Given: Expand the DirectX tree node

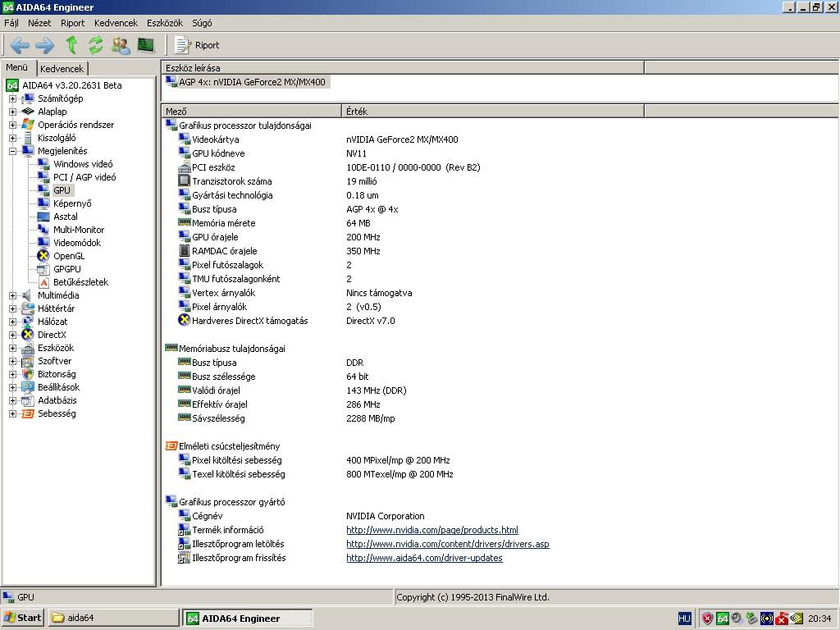Looking at the screenshot, I should point(12,335).
